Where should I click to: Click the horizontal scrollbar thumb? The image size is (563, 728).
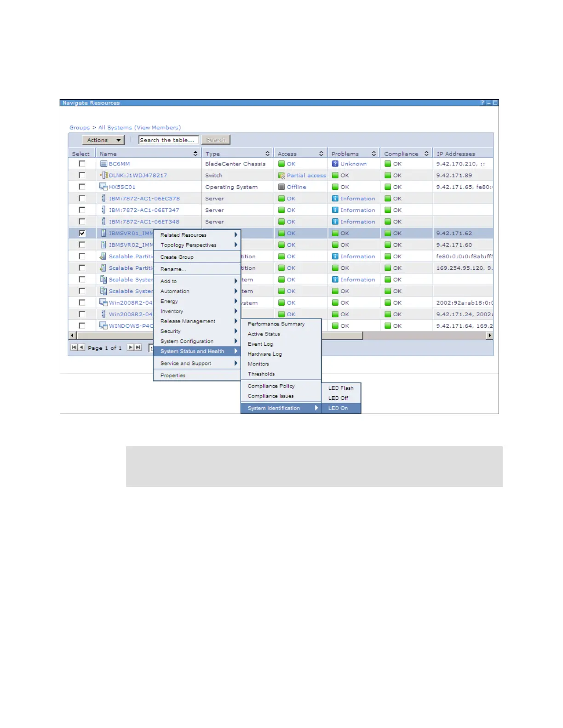pyautogui.click(x=219, y=336)
